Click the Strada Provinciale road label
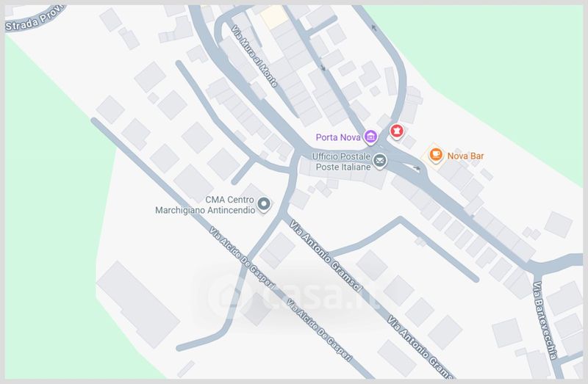 [x=34, y=19]
